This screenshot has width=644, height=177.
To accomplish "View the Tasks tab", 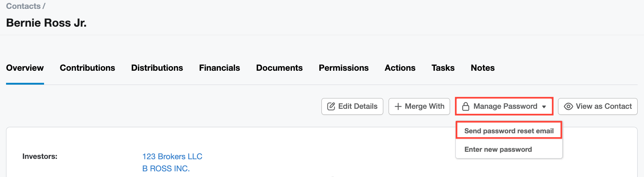I will (443, 68).
